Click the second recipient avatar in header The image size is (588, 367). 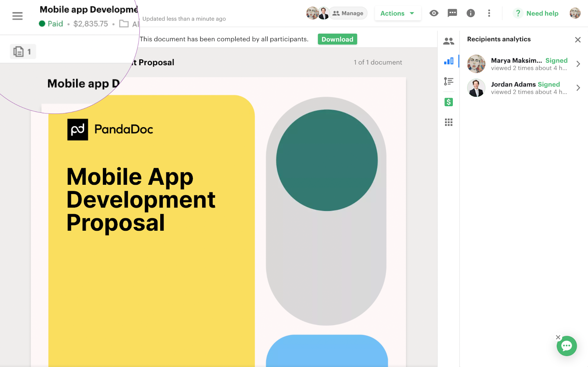click(x=324, y=13)
